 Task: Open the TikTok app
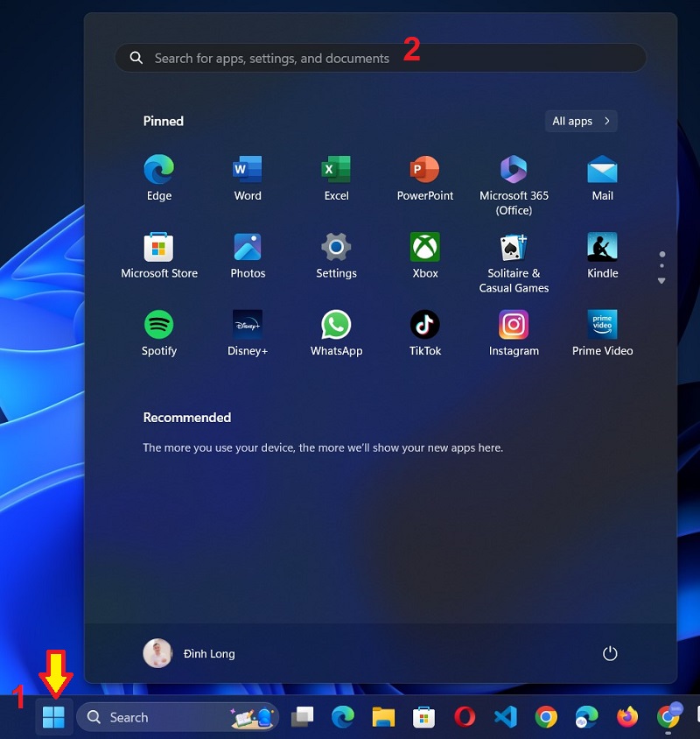tap(425, 334)
